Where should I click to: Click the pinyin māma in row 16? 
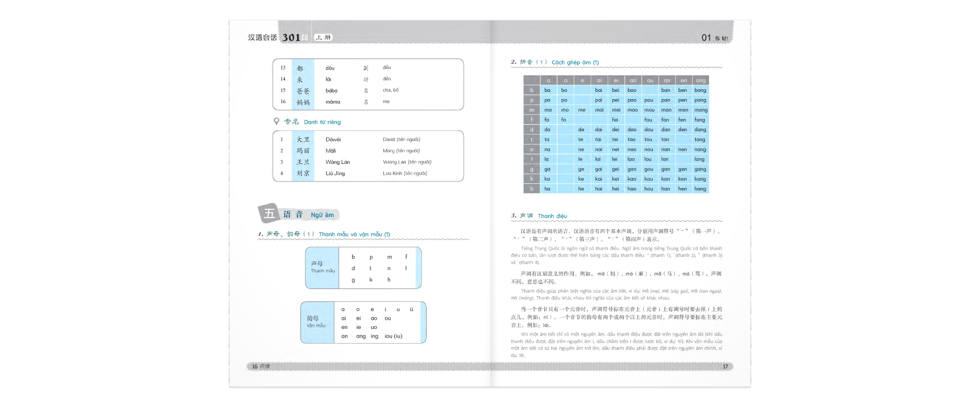coord(333,102)
